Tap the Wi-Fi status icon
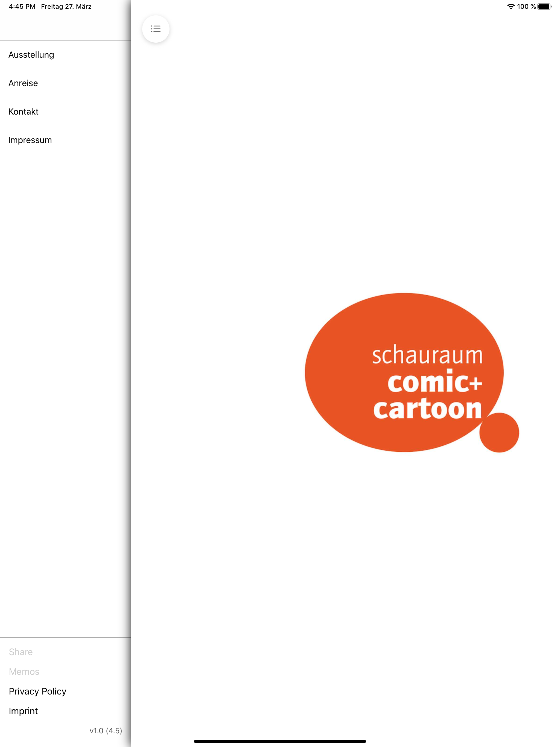Screen dimensions: 560x747 pos(511,6)
